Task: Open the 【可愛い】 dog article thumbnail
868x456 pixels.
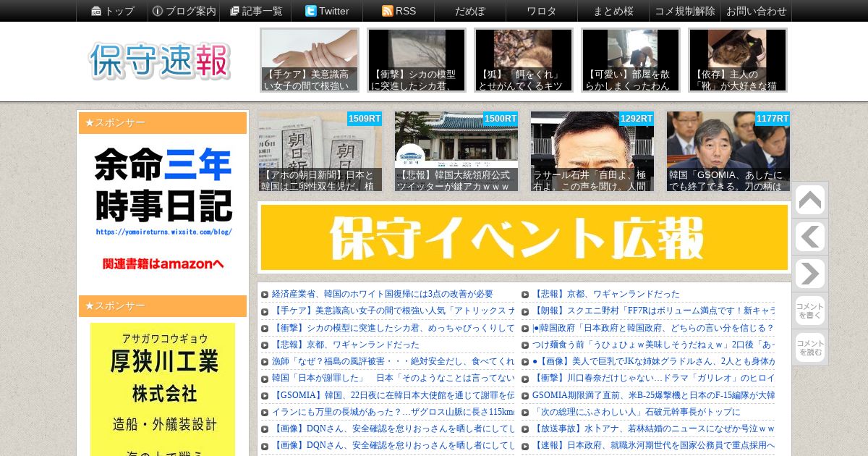Action: tap(631, 60)
